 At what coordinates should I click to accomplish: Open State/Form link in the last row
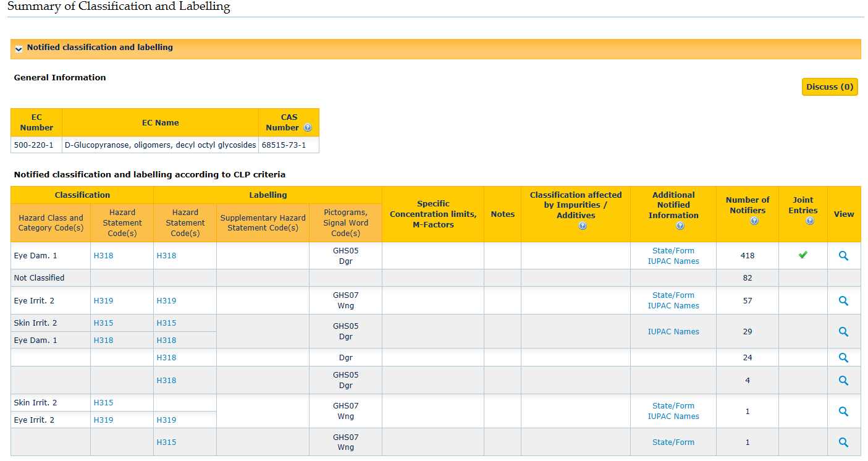point(673,442)
